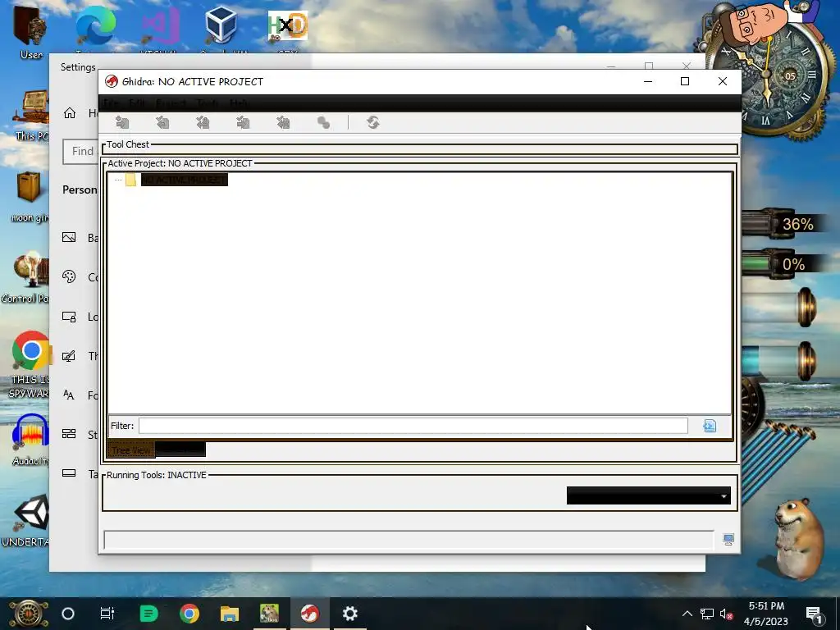The image size is (840, 630).
Task: Close the Settings window behind Ghidra
Action: [687, 66]
